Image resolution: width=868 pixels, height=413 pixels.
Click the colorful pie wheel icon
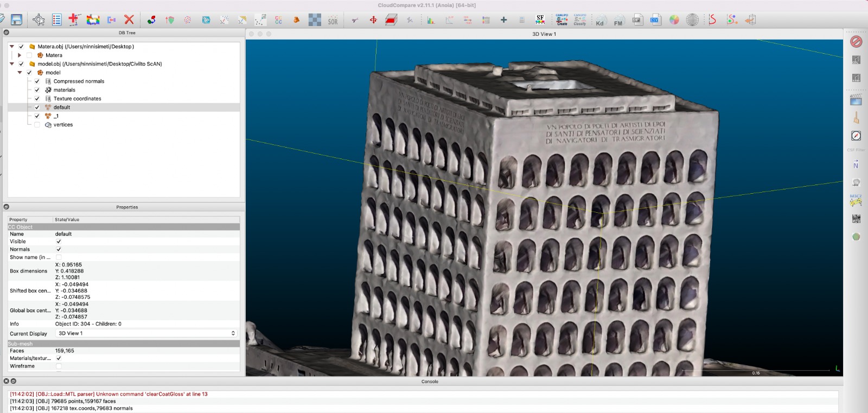click(674, 20)
